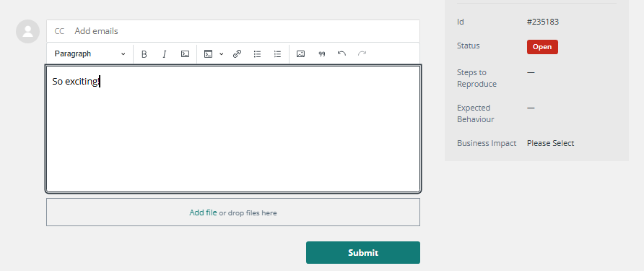Insert a hyperlink
644x271 pixels.
[x=237, y=54]
